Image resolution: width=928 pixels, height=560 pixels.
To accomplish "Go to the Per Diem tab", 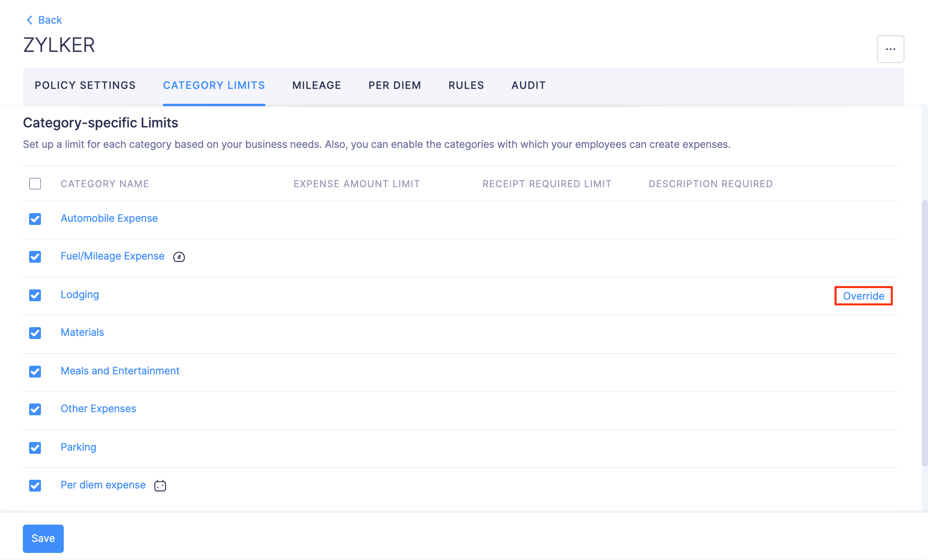I will pos(395,85).
